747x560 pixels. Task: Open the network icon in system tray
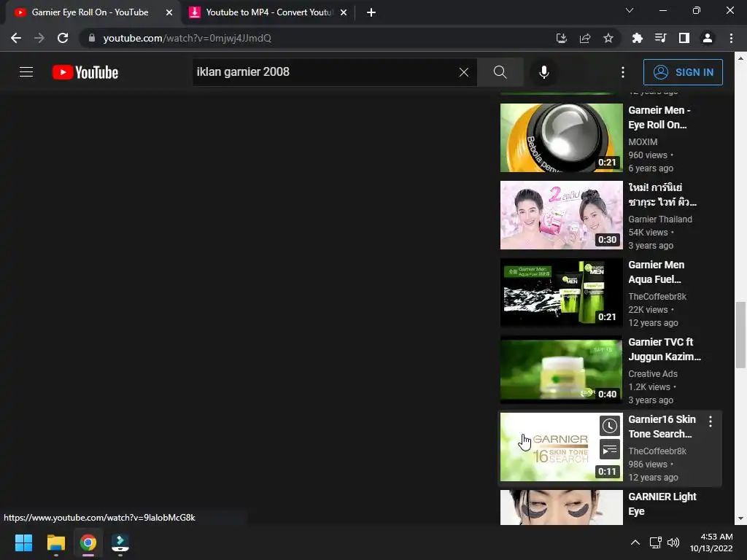click(656, 542)
